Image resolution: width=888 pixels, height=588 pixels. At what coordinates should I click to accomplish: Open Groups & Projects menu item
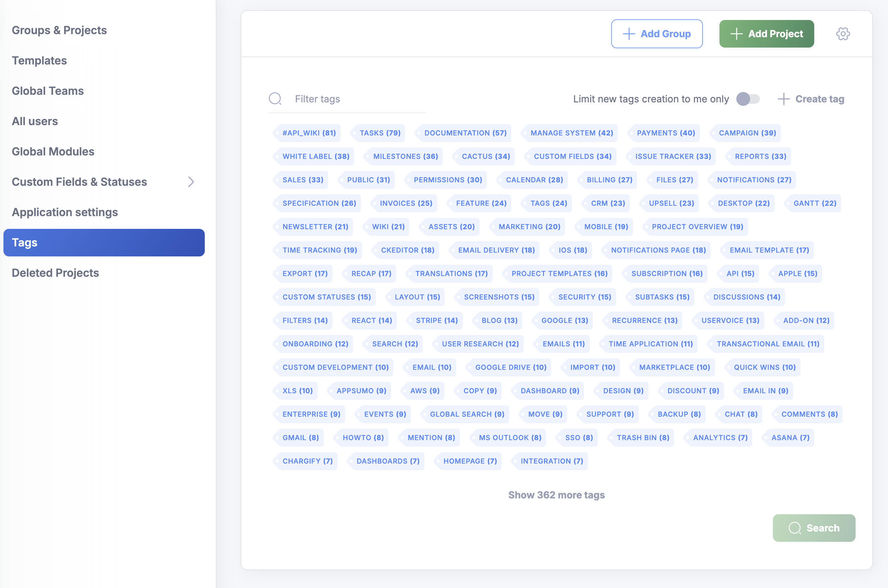tap(59, 30)
